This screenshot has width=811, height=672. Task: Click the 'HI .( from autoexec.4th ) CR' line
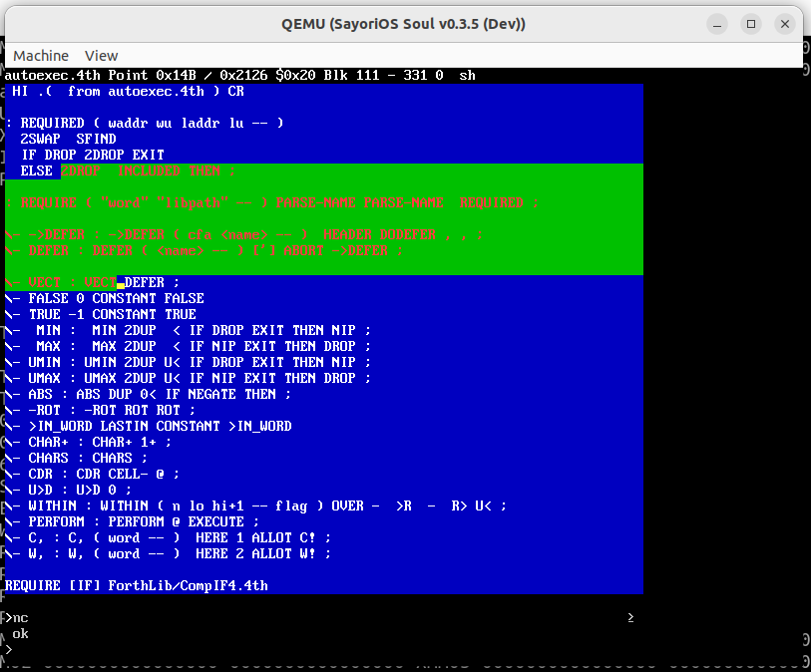(x=128, y=91)
